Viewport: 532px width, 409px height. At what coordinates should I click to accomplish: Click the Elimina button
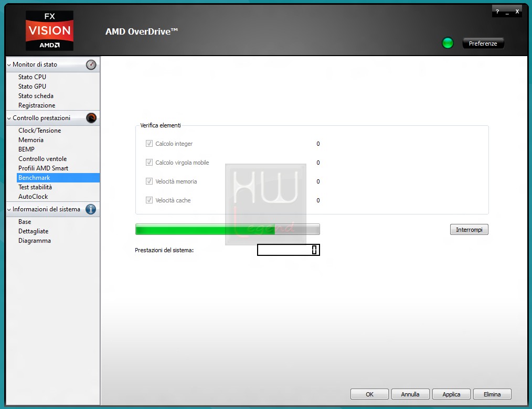[492, 394]
